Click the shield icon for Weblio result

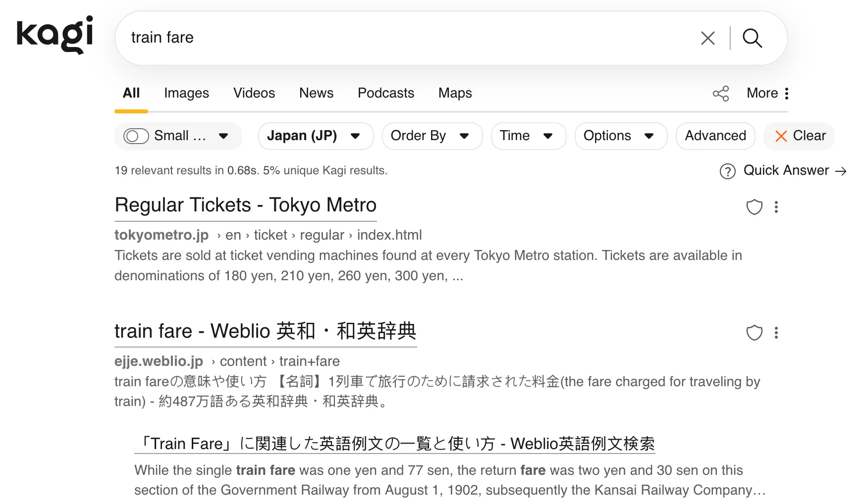[754, 333]
